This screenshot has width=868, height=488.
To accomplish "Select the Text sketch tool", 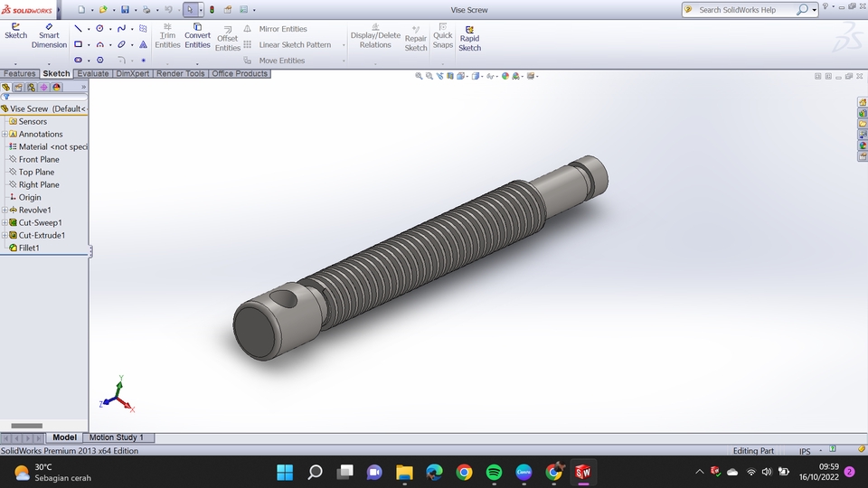I will 144,44.
